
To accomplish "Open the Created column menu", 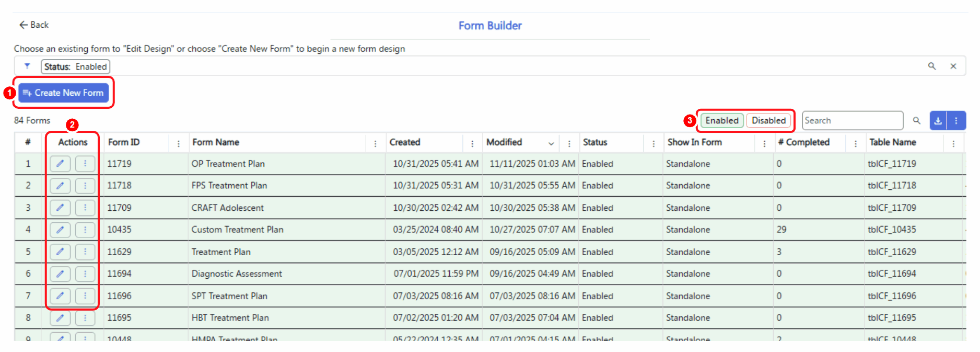I will tap(472, 143).
